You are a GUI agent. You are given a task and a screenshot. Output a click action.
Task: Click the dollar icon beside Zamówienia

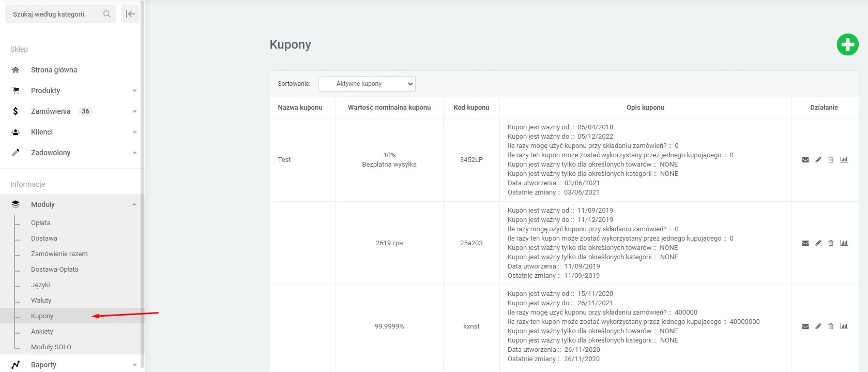(16, 111)
